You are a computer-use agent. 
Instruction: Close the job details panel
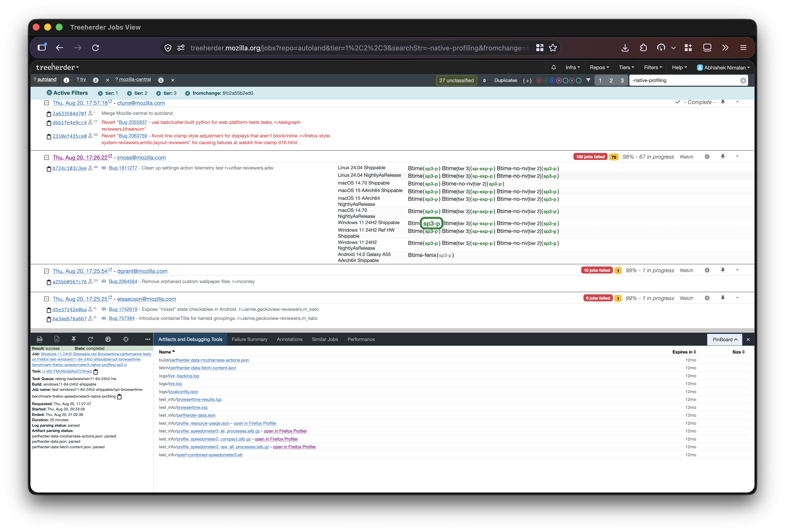click(x=748, y=339)
